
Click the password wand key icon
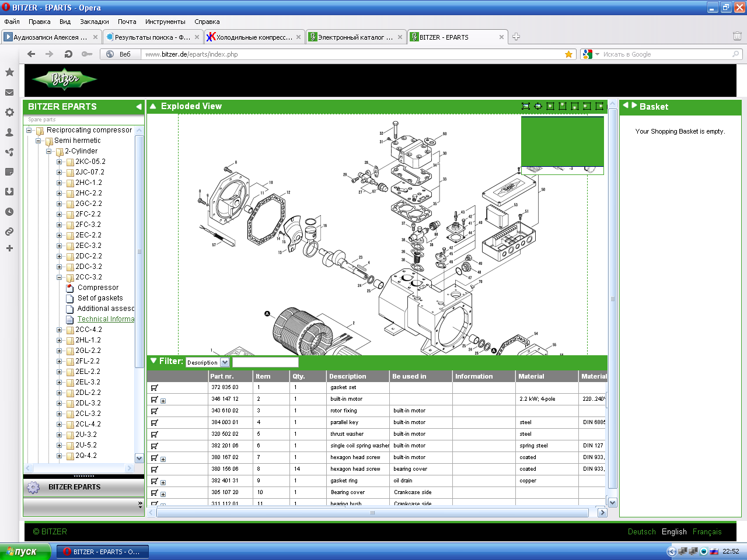(87, 54)
